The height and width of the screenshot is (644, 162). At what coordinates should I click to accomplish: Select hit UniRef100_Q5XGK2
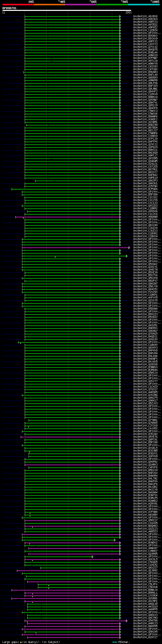(145, 264)
